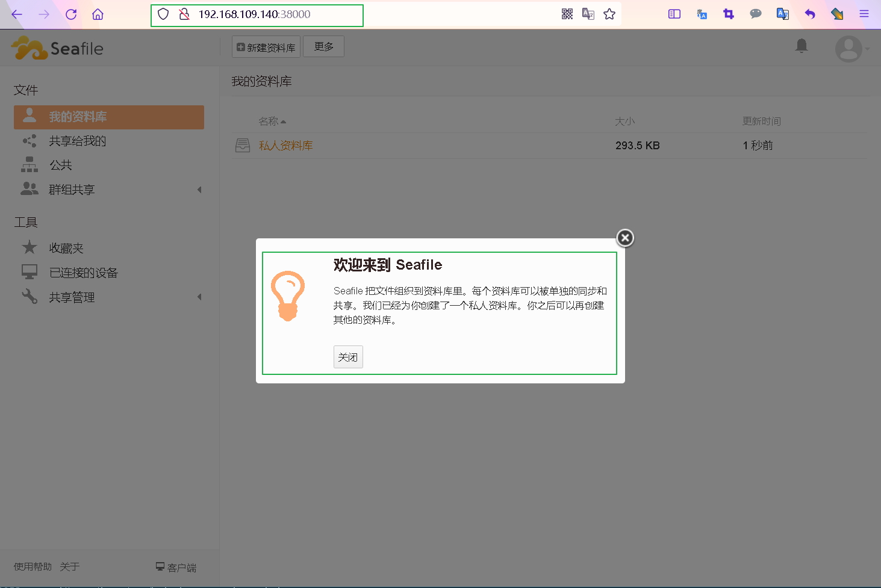Go back with the browser back arrow
881x588 pixels.
click(x=17, y=14)
